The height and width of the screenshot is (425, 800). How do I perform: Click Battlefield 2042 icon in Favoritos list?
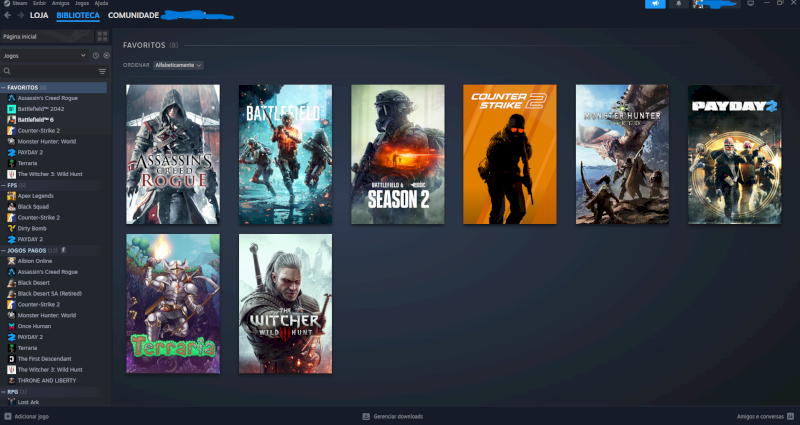[x=11, y=109]
